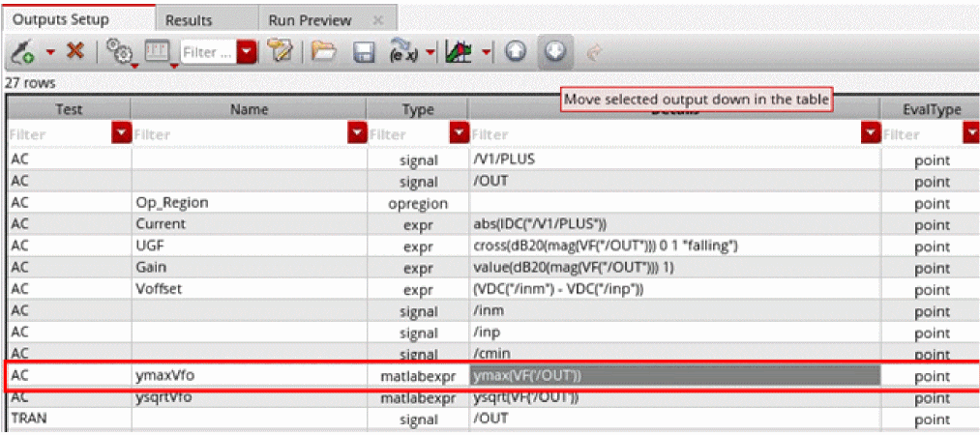The height and width of the screenshot is (435, 980).
Task: Click the /inm signal details cell
Action: click(x=675, y=311)
